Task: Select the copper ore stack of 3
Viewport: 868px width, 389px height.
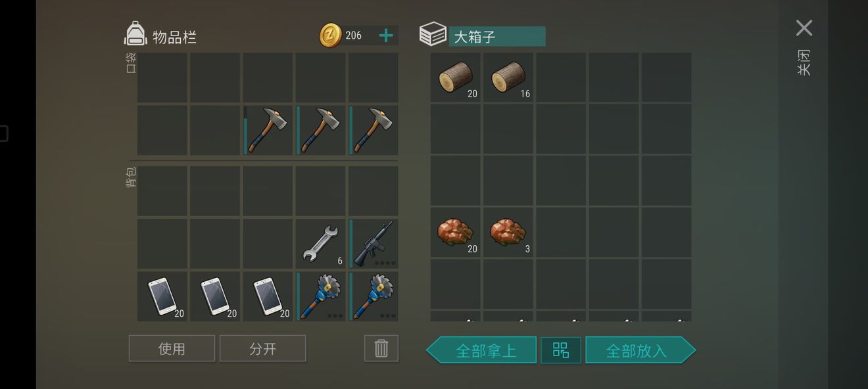Action: coord(508,233)
